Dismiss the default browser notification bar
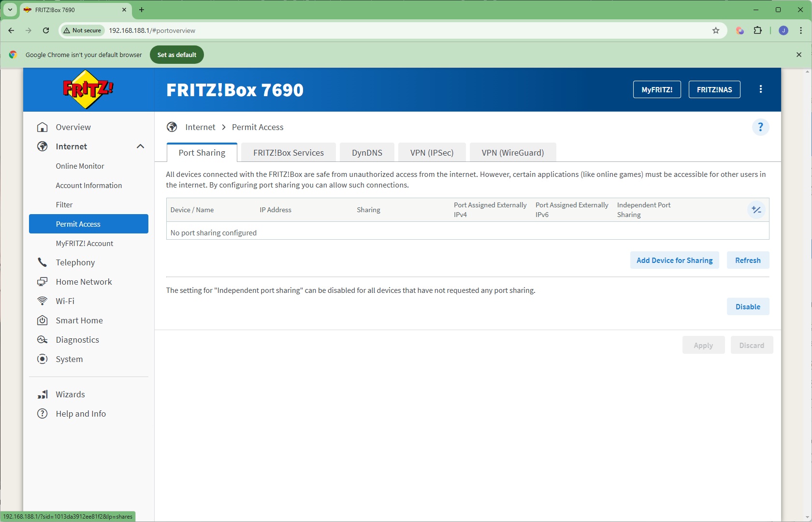812x522 pixels. [799, 55]
